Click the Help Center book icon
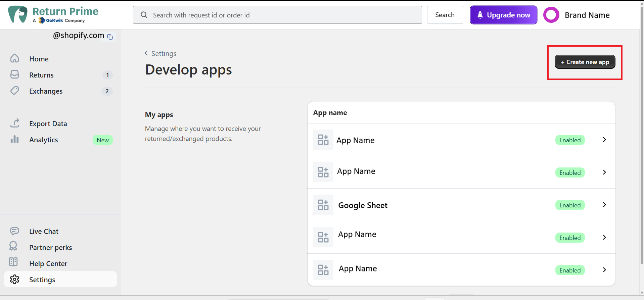The height and width of the screenshot is (300, 644). pyautogui.click(x=13, y=262)
